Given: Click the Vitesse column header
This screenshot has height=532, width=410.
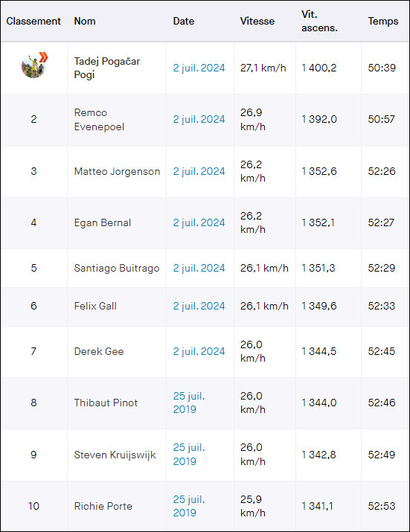Looking at the screenshot, I should [257, 21].
